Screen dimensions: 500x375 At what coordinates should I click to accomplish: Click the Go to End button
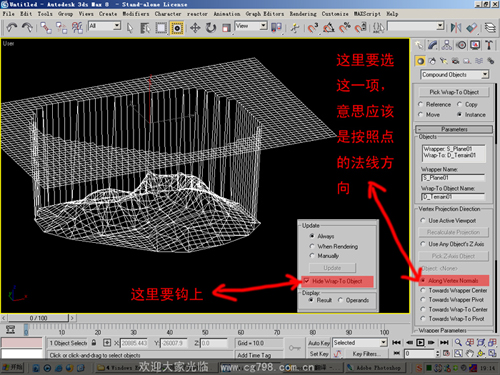coord(444,342)
